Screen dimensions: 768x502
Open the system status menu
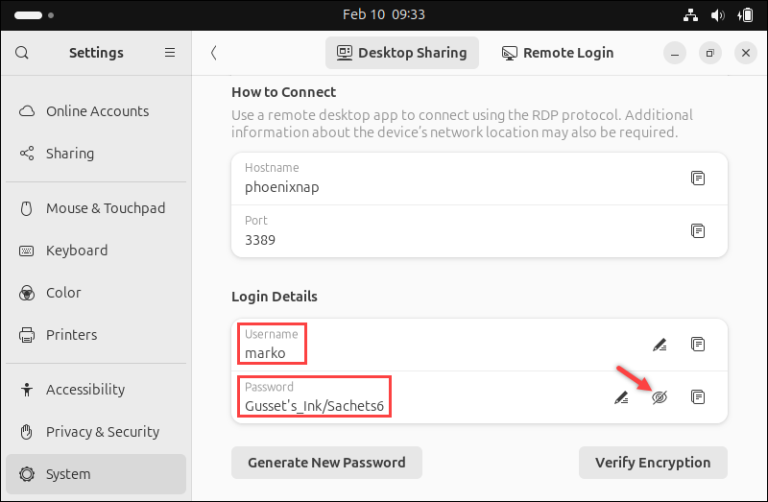click(x=718, y=15)
